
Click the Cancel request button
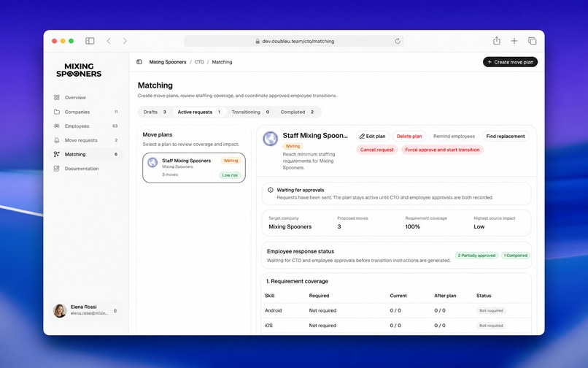click(x=377, y=150)
